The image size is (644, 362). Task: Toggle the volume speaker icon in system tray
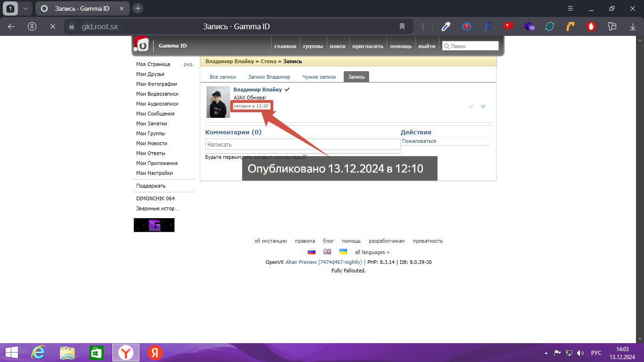click(580, 353)
